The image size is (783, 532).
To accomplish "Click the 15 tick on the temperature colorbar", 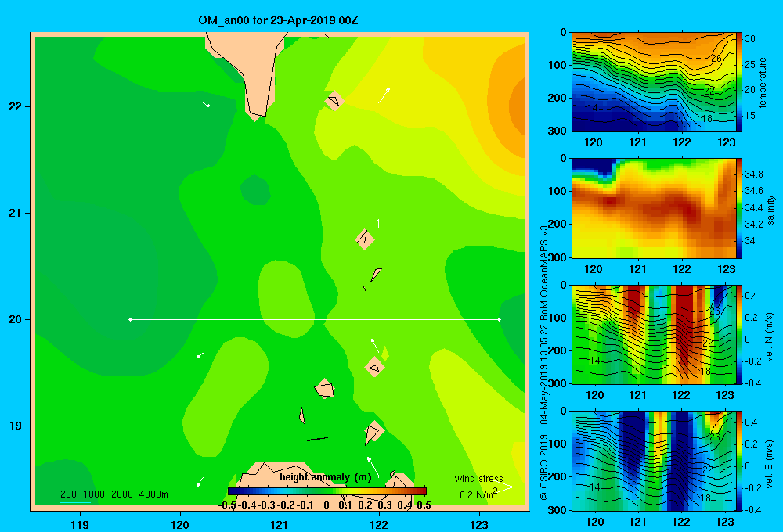I will click(750, 115).
